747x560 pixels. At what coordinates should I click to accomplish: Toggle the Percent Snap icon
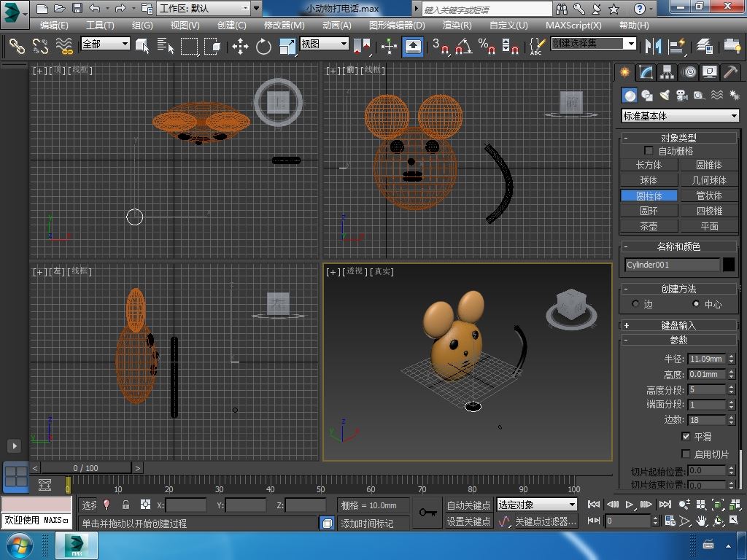(x=487, y=46)
